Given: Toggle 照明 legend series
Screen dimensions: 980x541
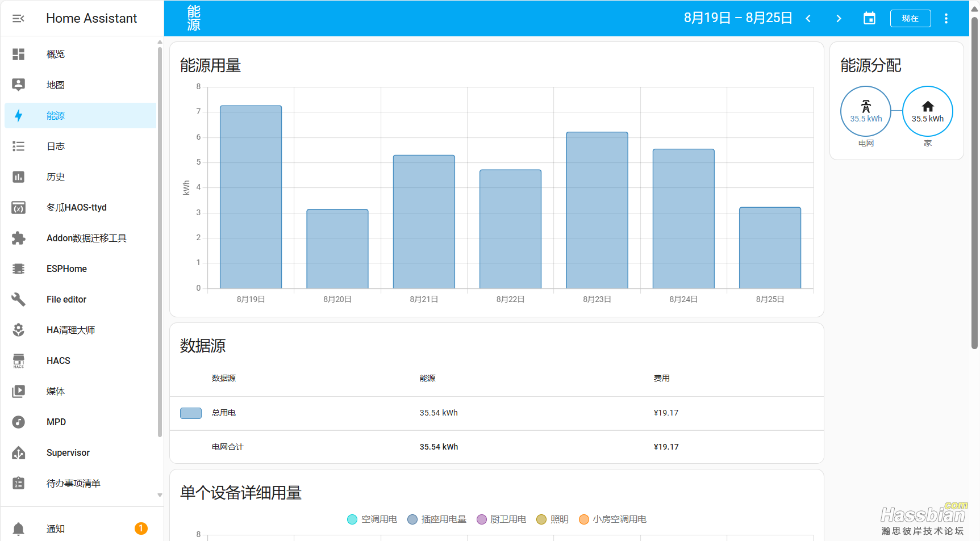Looking at the screenshot, I should pyautogui.click(x=553, y=519).
